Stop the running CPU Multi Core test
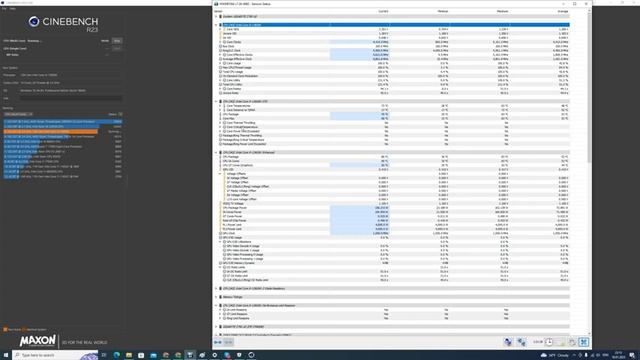This screenshot has width=640, height=360. 117,41
